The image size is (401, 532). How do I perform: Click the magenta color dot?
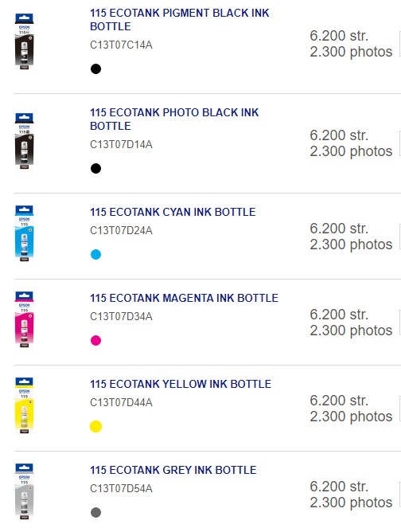pyautogui.click(x=96, y=340)
